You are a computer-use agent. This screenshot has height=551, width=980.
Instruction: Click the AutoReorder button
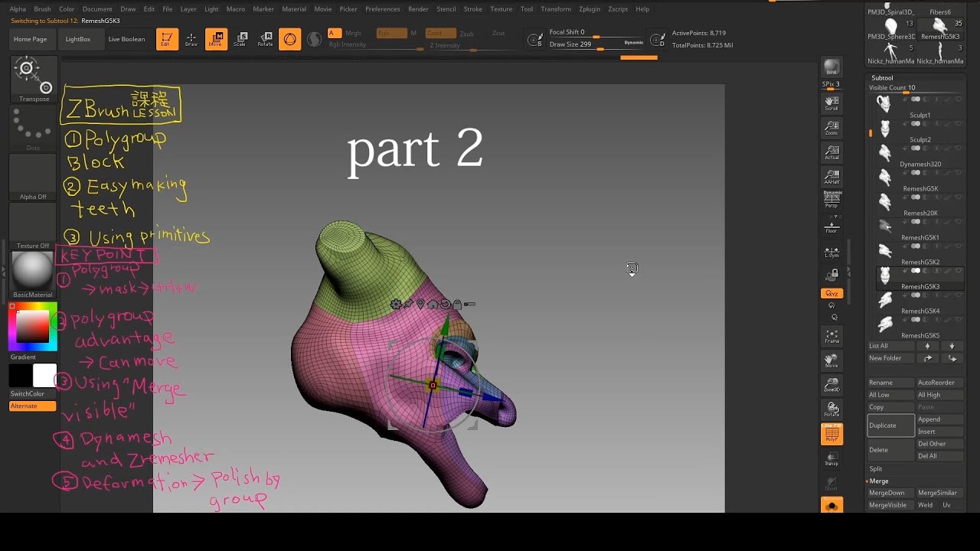(939, 383)
